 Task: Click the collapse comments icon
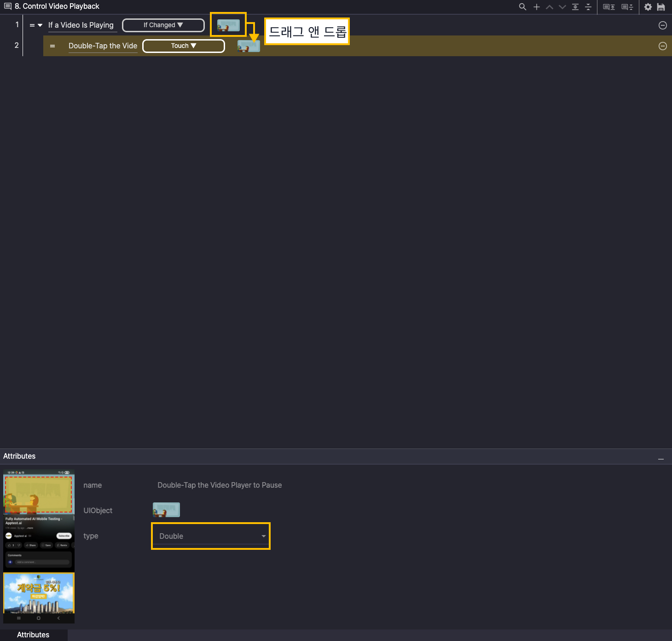[627, 7]
